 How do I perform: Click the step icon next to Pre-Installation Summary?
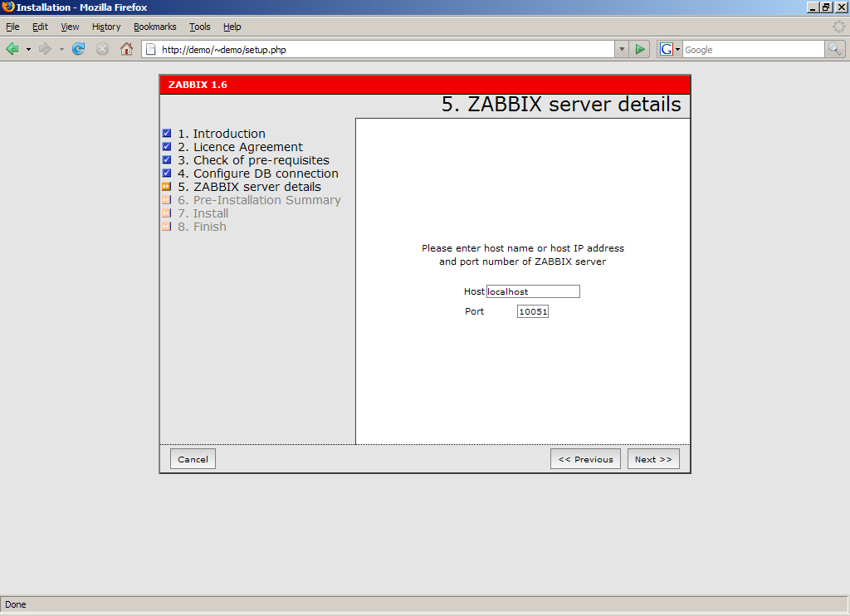coord(166,200)
